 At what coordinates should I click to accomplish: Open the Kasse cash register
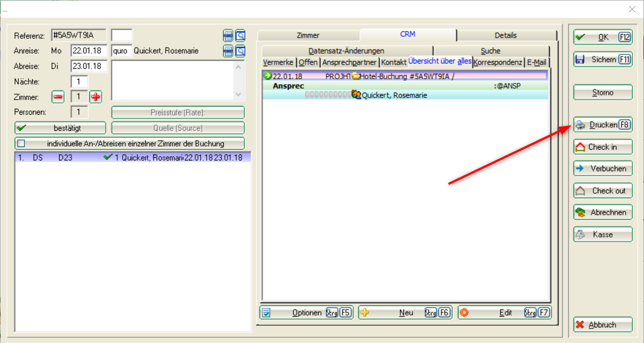pyautogui.click(x=603, y=234)
